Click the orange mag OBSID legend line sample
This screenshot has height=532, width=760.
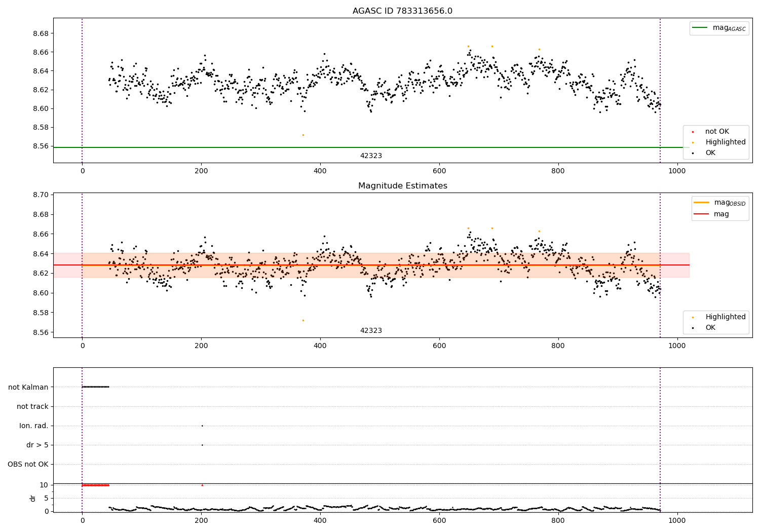point(701,203)
